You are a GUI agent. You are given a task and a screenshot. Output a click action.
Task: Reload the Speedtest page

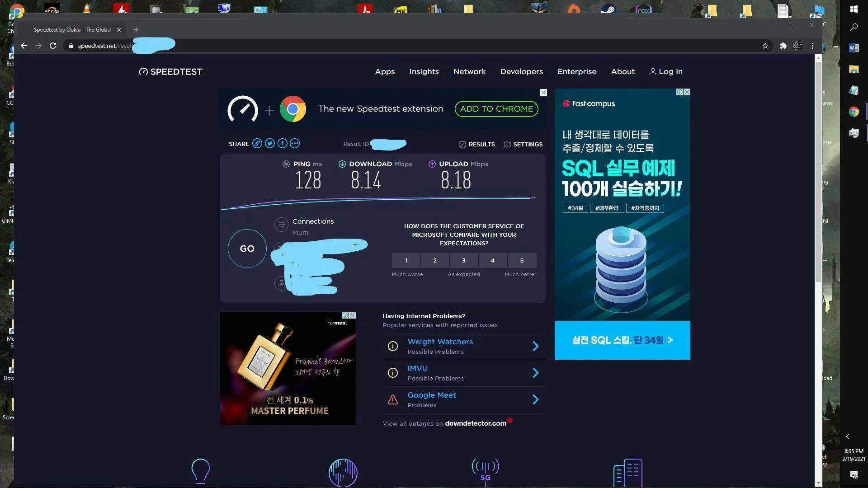(53, 46)
